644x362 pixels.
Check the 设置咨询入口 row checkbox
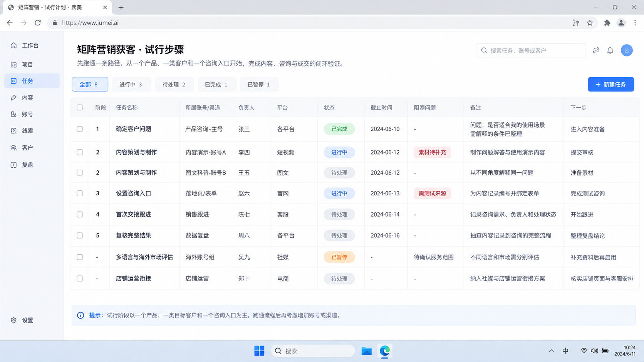tap(80, 194)
